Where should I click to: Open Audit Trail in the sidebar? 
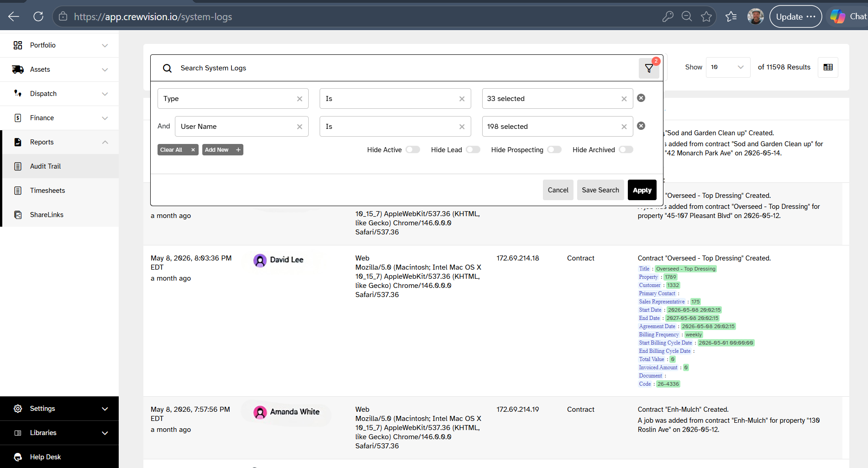[60, 166]
